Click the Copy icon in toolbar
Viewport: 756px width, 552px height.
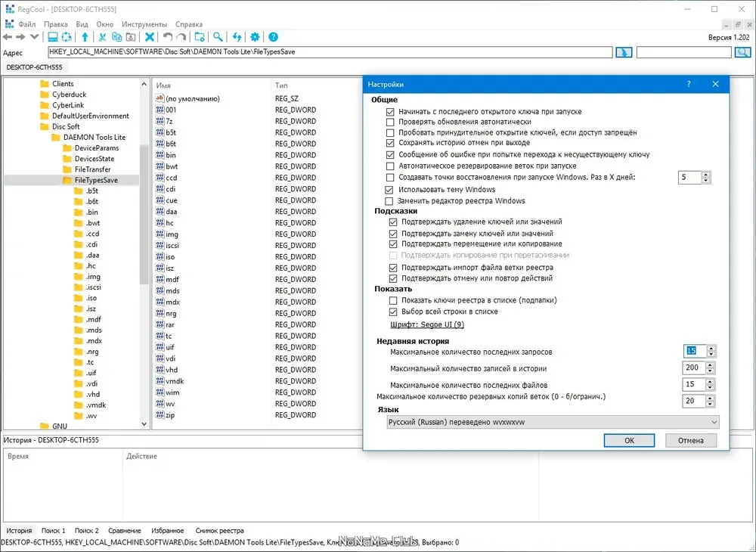click(116, 37)
